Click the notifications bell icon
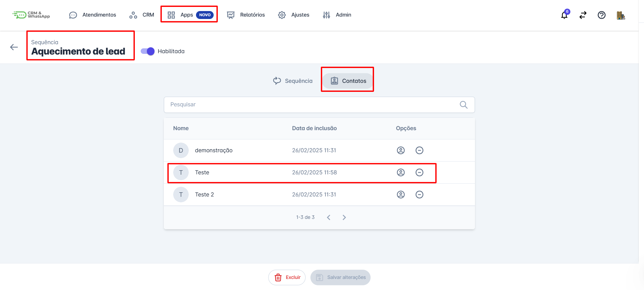Screen dimensions: 644x290 pyautogui.click(x=564, y=15)
